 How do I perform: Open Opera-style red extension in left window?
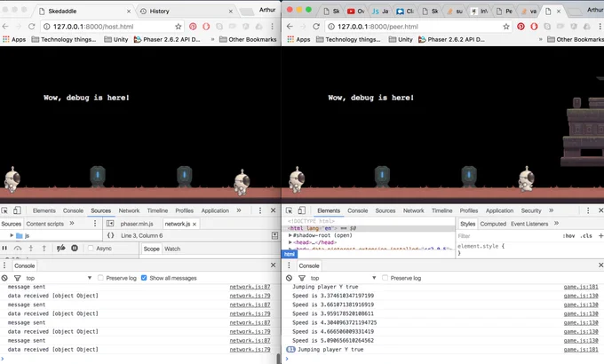206,27
